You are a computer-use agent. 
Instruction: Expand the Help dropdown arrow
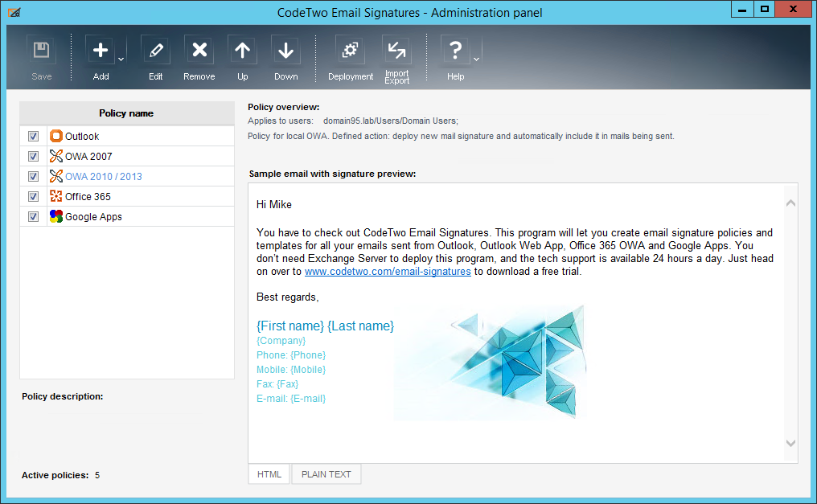coord(476,59)
